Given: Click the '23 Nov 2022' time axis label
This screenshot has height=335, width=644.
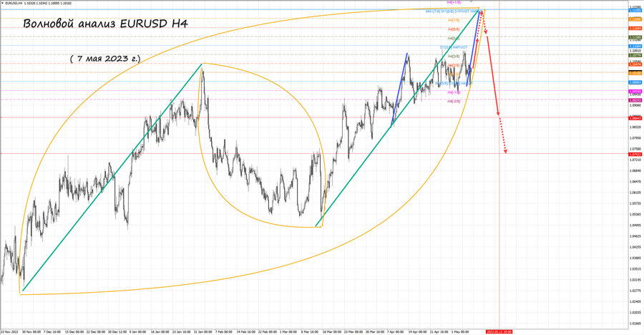Looking at the screenshot, I should (9, 331).
